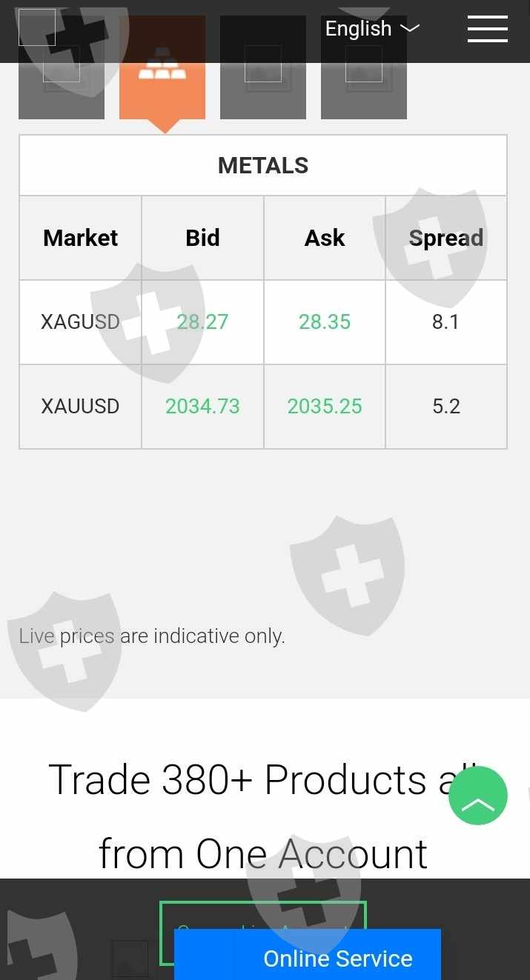Open the hamburger menu
The width and height of the screenshot is (530, 980).
coord(487,29)
